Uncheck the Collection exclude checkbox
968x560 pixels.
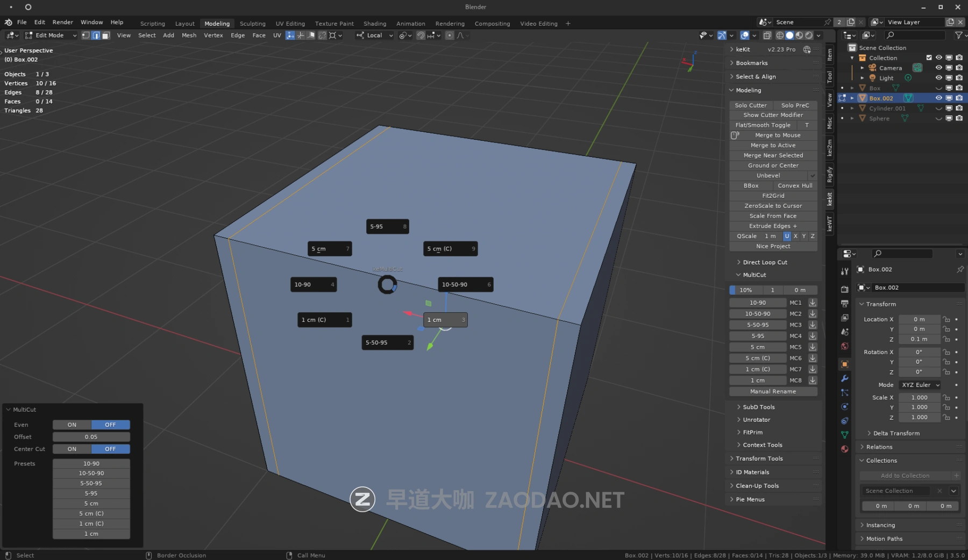point(929,58)
